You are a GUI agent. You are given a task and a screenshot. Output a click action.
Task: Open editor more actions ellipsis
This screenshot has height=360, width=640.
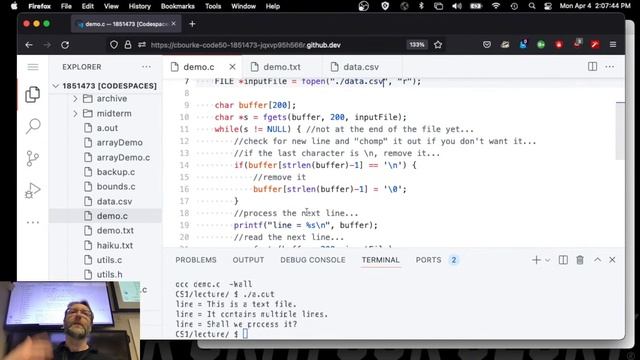pyautogui.click(x=609, y=67)
